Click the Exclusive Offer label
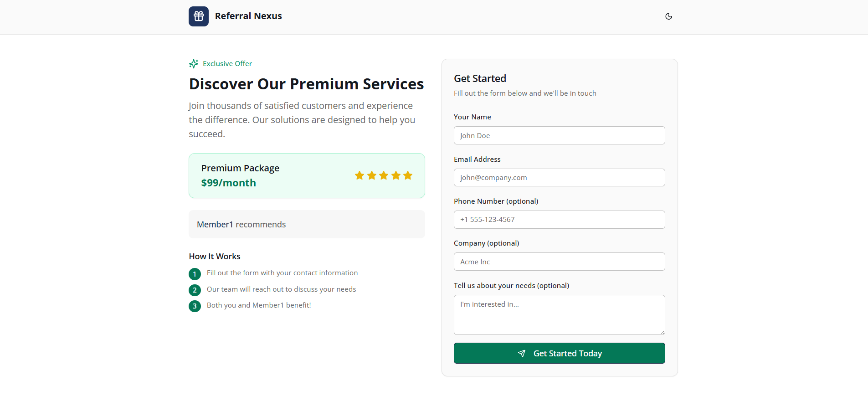This screenshot has height=396, width=868. (x=227, y=64)
